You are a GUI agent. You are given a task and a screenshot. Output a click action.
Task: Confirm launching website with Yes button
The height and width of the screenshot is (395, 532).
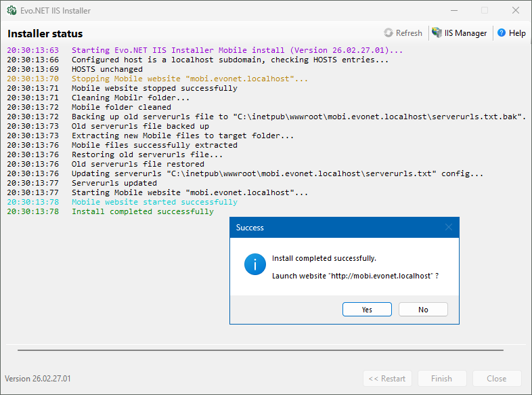point(367,310)
